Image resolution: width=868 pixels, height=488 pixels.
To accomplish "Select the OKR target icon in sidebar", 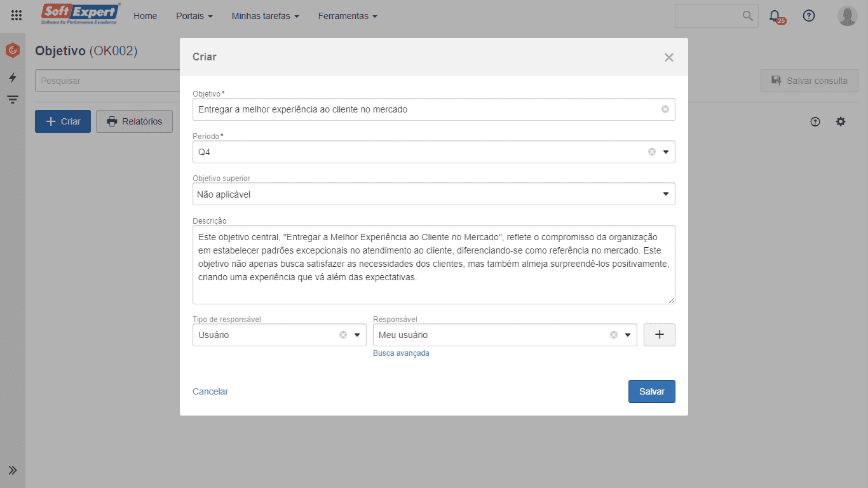I will (x=12, y=50).
